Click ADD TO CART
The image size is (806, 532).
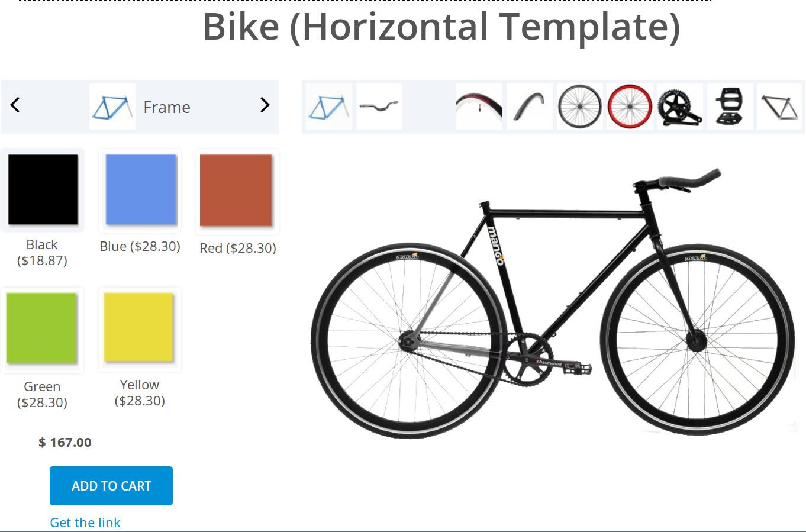tap(111, 485)
